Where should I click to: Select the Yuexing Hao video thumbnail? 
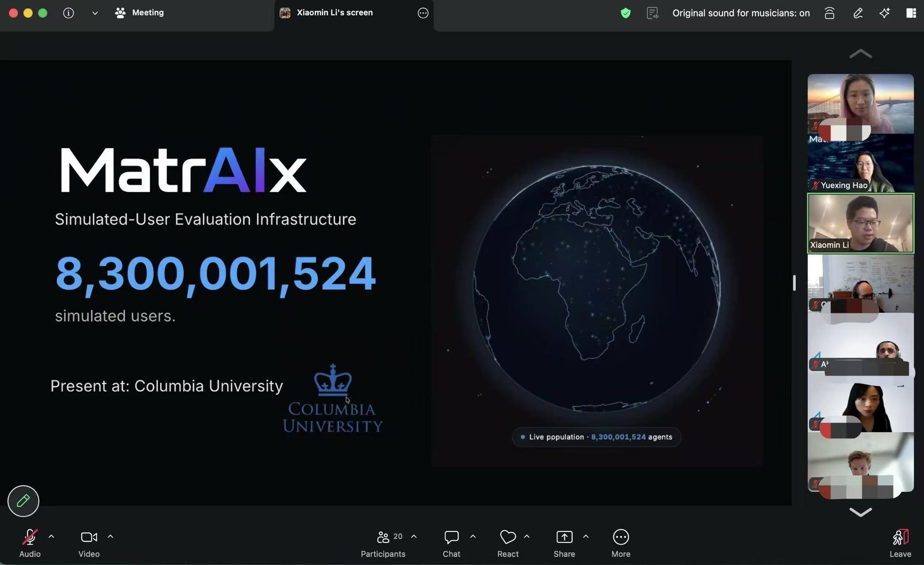coord(860,163)
